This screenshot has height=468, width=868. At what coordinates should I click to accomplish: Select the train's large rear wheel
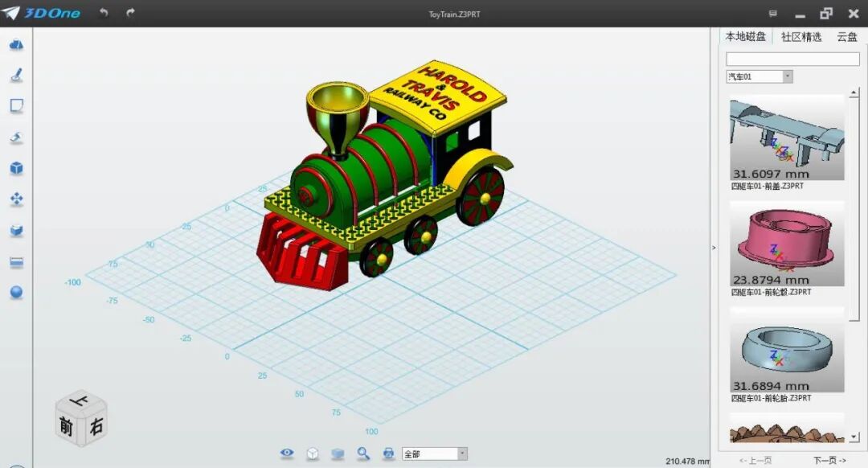[x=481, y=195]
